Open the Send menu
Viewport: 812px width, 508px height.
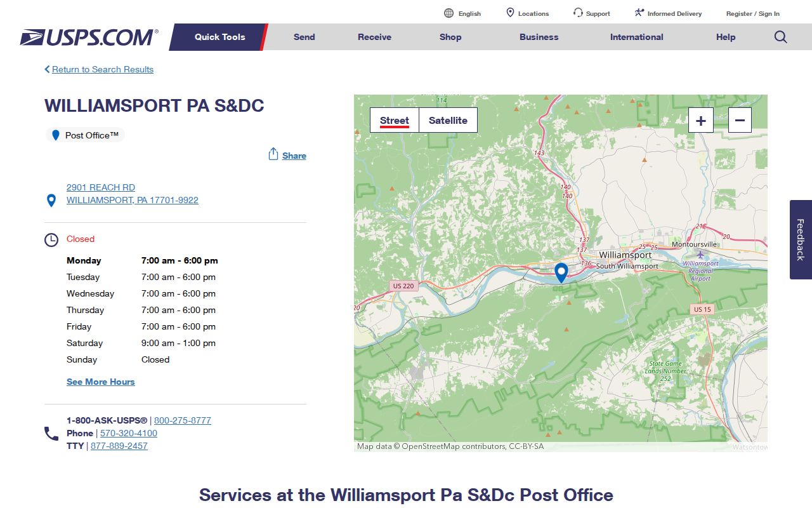click(304, 37)
